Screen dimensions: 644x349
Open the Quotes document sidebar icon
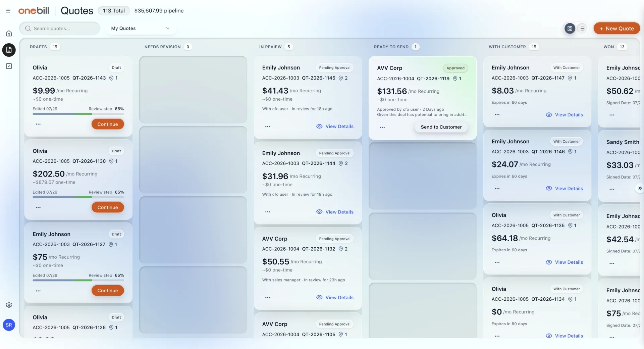(9, 50)
